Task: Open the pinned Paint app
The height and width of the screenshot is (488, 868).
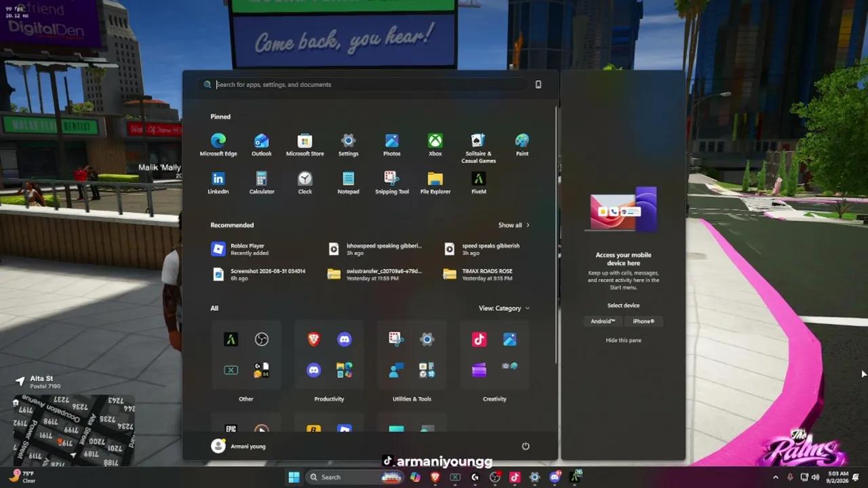Action: pyautogui.click(x=522, y=145)
